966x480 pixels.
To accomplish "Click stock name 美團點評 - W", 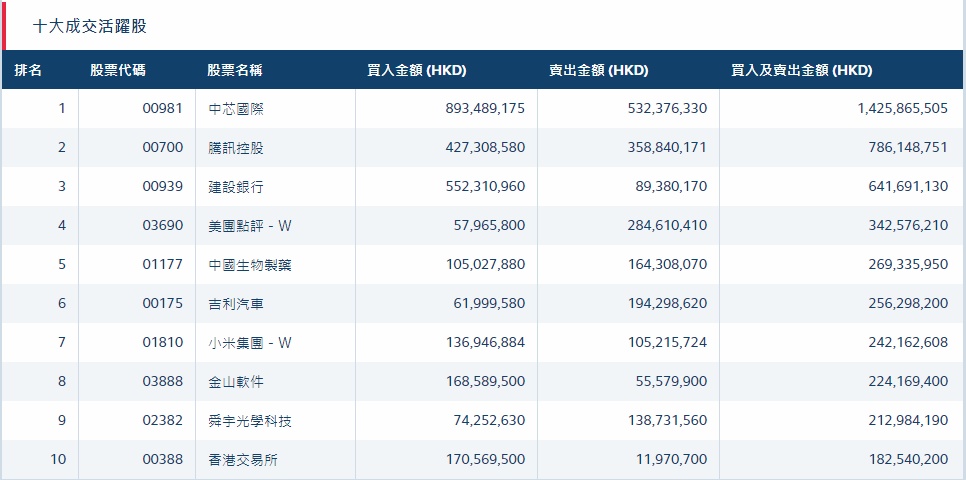I will point(250,226).
